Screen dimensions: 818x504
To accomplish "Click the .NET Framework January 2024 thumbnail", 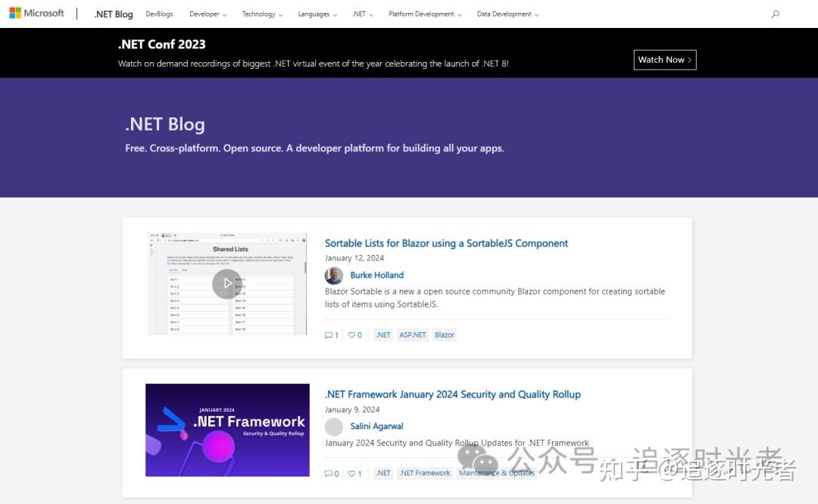I will pyautogui.click(x=227, y=430).
